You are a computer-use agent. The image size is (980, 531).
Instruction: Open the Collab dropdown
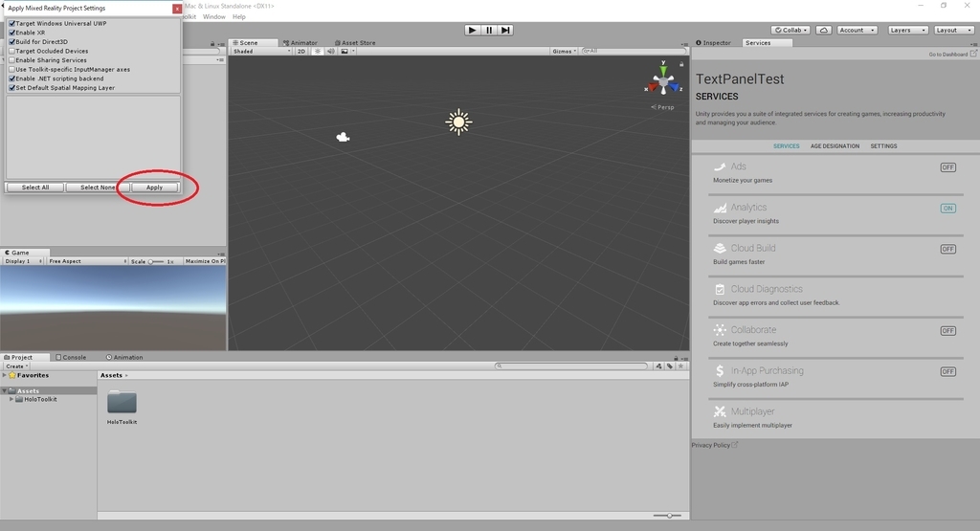791,30
